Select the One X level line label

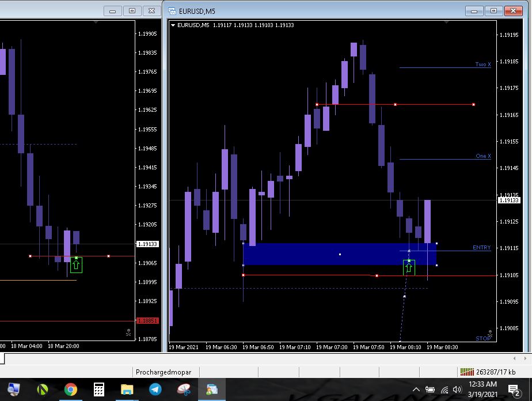483,156
